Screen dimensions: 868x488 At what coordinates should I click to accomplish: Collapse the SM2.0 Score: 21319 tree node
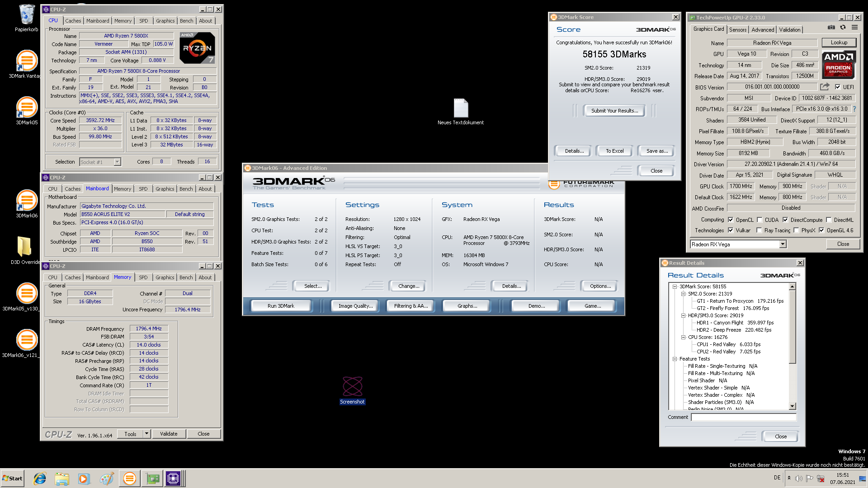(x=683, y=294)
